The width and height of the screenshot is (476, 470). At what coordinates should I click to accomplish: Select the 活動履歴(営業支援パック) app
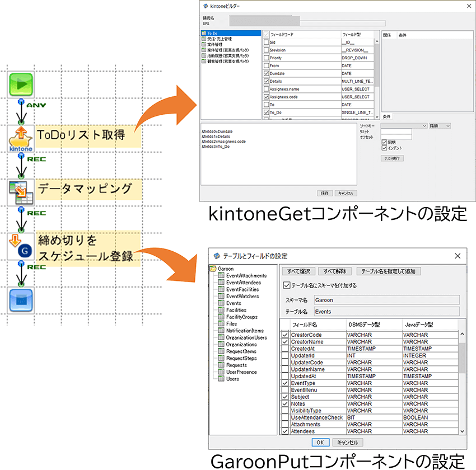click(225, 55)
